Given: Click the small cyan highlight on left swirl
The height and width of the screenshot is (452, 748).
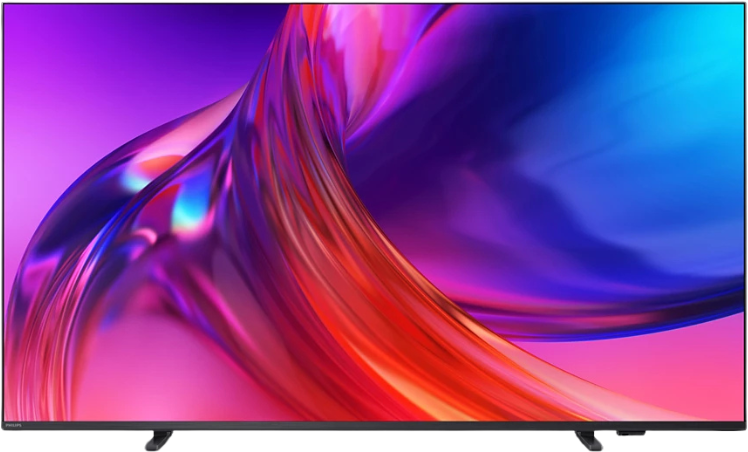Looking at the screenshot, I should [185, 215].
